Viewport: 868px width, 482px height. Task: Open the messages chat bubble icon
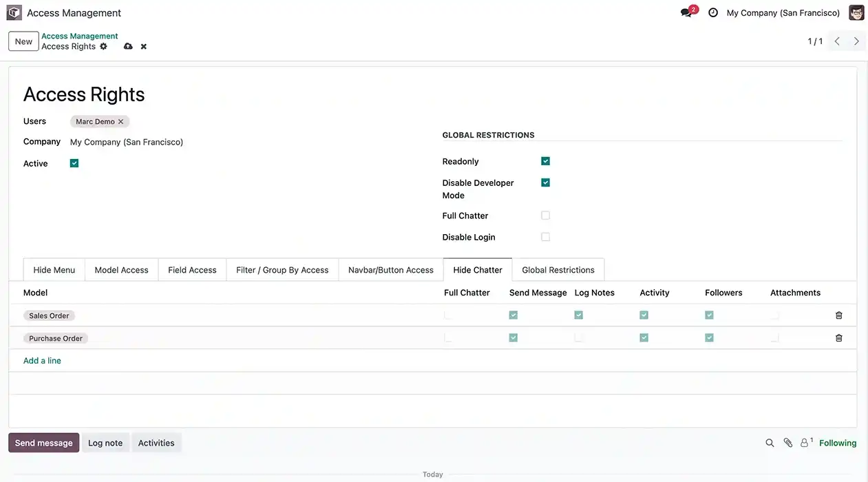[x=686, y=12]
